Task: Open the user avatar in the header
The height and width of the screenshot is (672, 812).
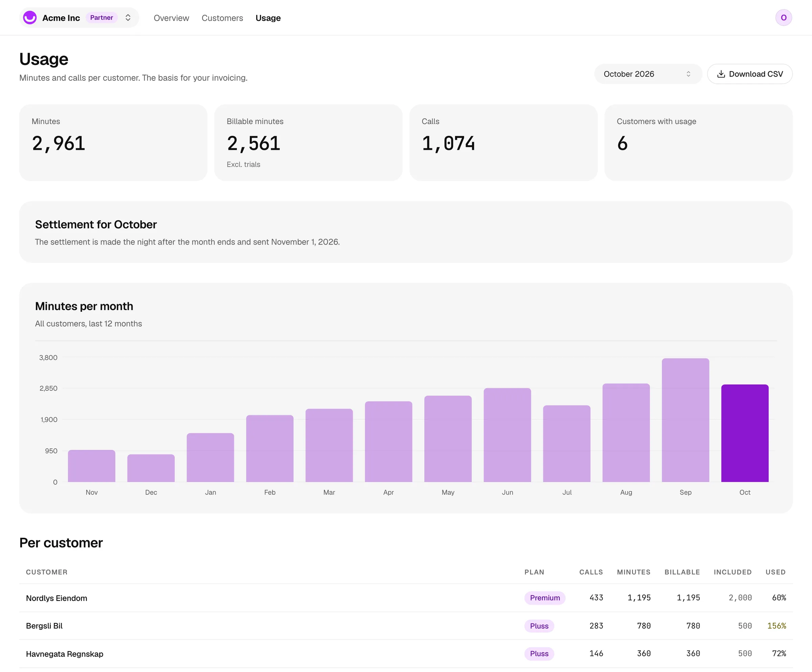Action: pos(783,18)
